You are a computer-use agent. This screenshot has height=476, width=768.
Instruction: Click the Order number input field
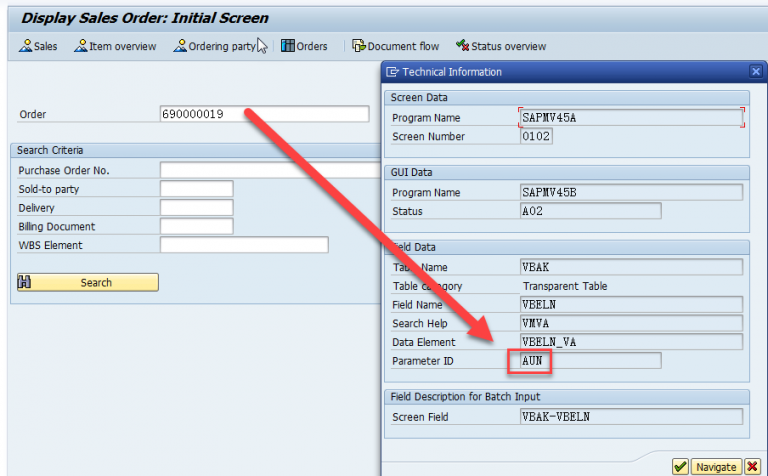coord(264,114)
